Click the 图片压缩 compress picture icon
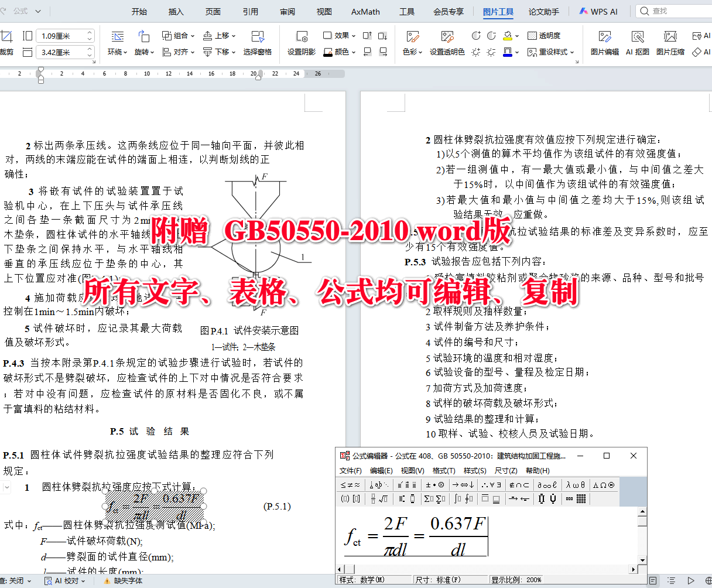 coord(670,43)
